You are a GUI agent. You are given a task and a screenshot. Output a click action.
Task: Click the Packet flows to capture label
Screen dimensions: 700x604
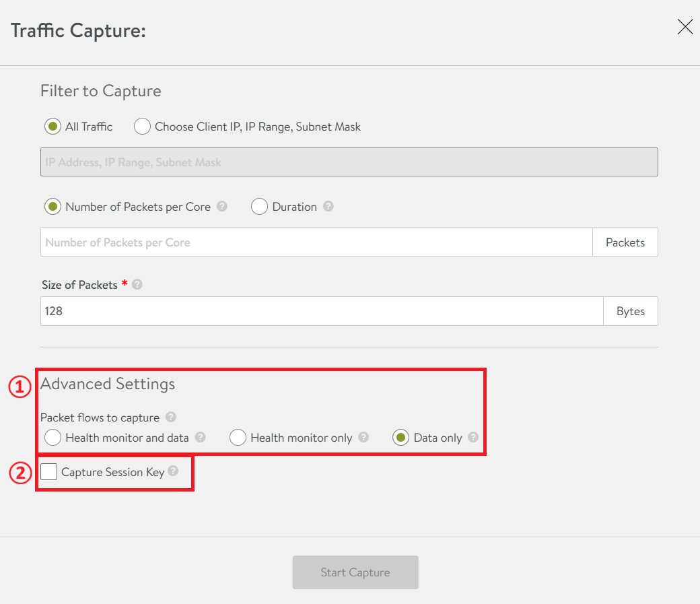pos(100,417)
